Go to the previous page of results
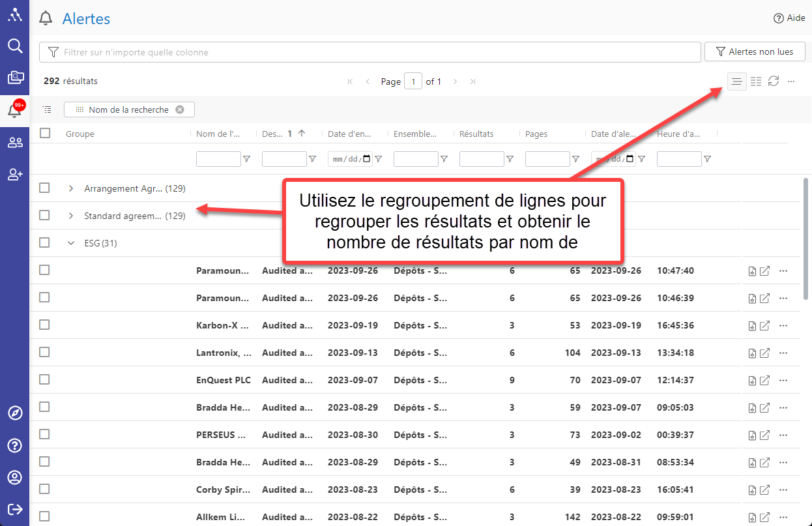Screen dimensions: 812x526 (x=368, y=81)
